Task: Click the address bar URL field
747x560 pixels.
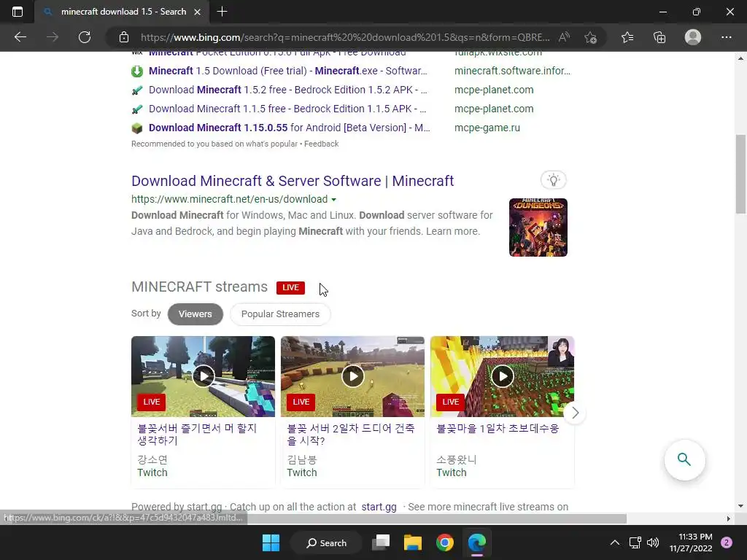Action: [345, 37]
